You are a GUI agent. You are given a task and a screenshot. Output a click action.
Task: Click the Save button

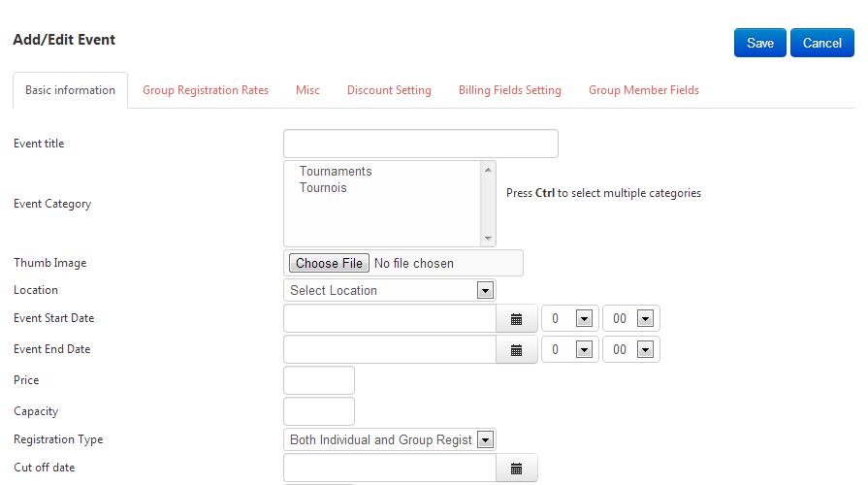(760, 43)
